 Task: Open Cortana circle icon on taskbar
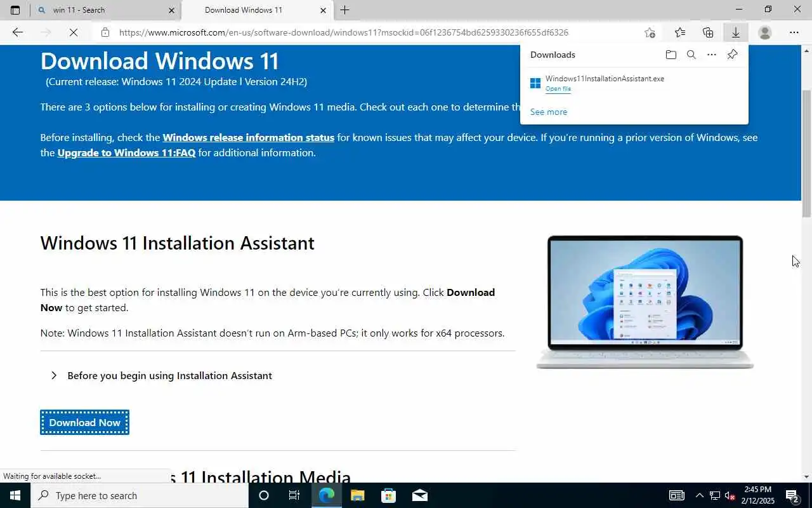tap(264, 495)
